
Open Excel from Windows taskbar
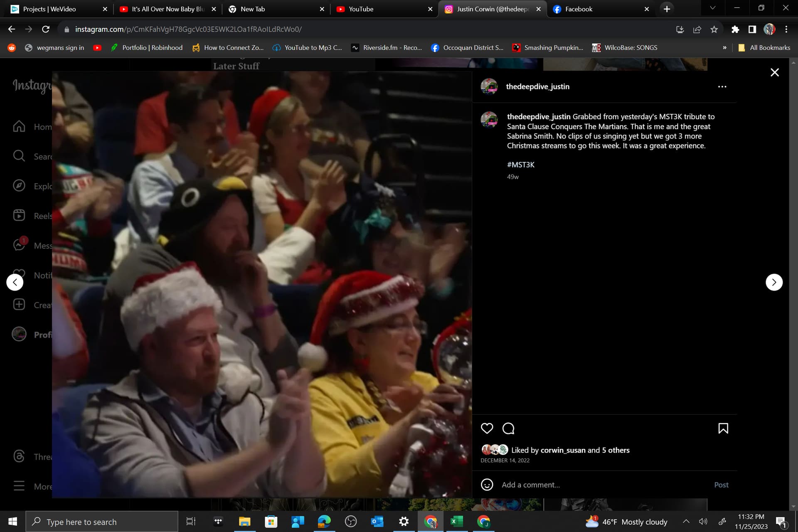point(456,521)
